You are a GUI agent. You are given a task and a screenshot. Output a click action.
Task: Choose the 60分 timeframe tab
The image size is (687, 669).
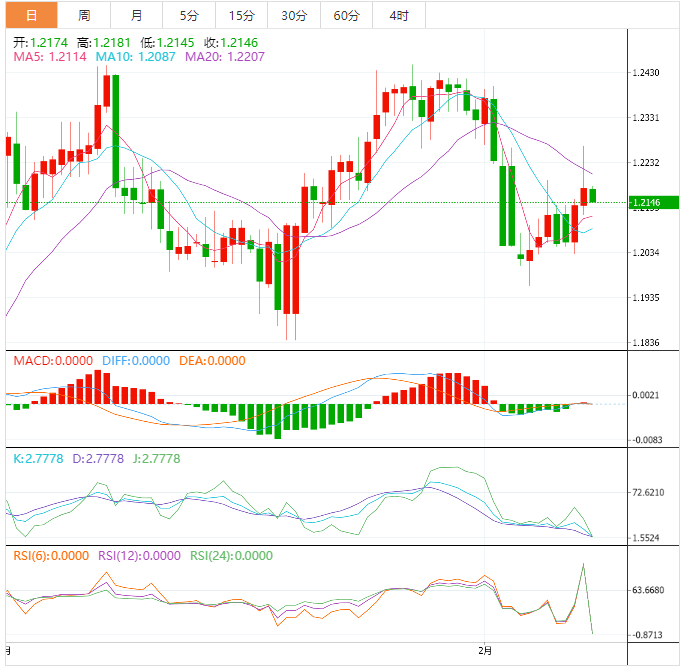[x=346, y=15]
